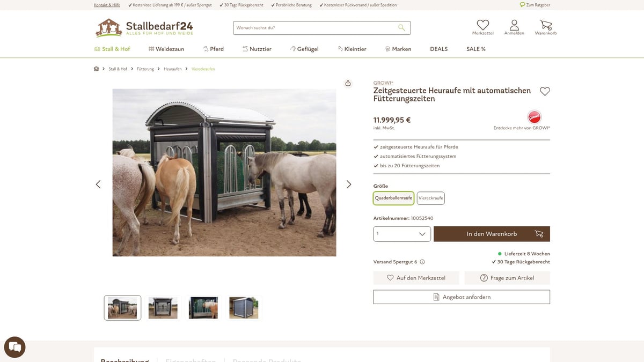Select the Viereckraufe size option
The width and height of the screenshot is (644, 362).
click(x=431, y=198)
